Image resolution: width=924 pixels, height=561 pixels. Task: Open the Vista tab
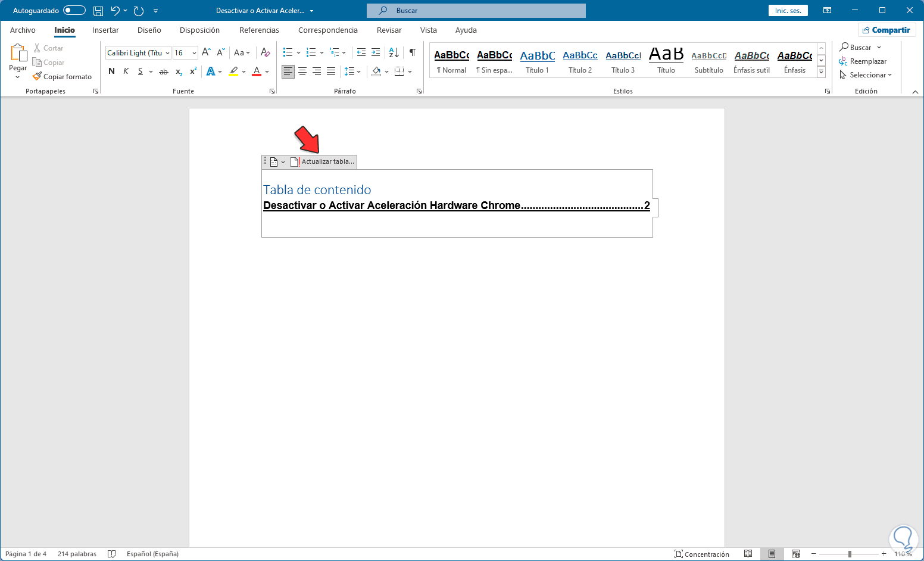click(x=429, y=30)
